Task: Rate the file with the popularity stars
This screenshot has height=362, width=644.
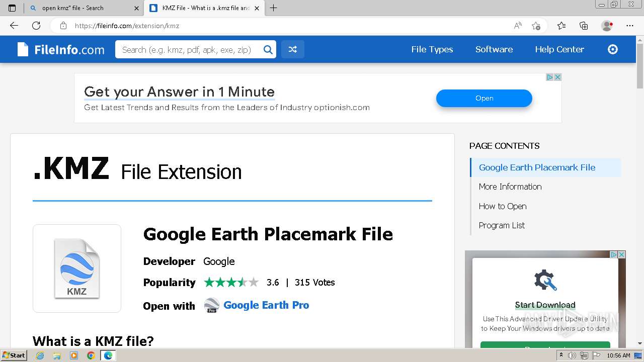Action: [231, 282]
